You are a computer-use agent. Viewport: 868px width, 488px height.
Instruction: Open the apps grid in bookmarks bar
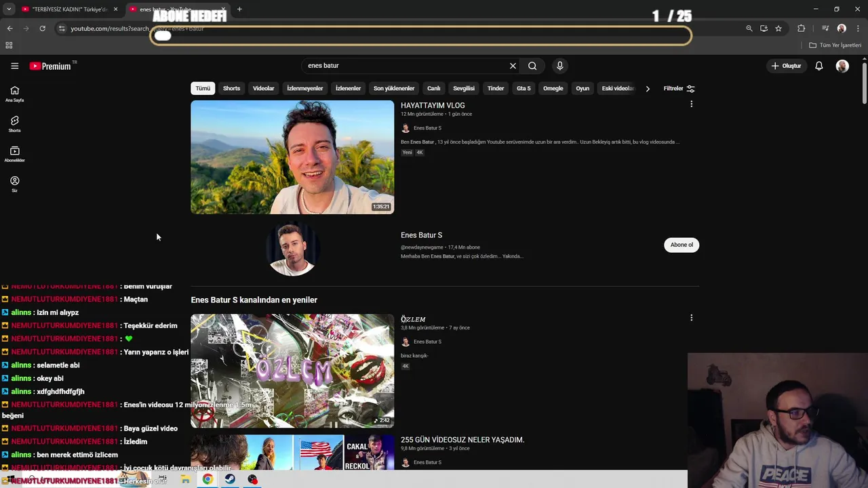(x=9, y=45)
